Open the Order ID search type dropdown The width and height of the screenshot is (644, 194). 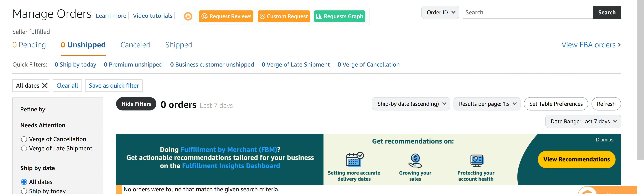(x=440, y=12)
